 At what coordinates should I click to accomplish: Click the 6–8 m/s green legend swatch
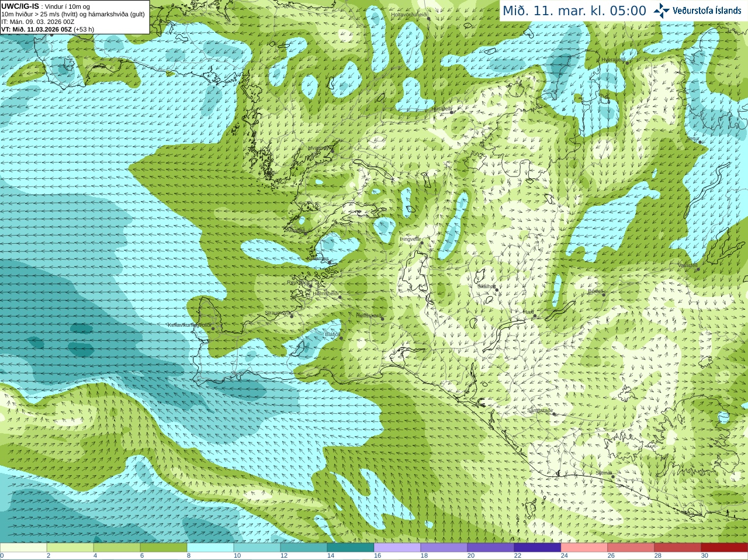(164, 548)
